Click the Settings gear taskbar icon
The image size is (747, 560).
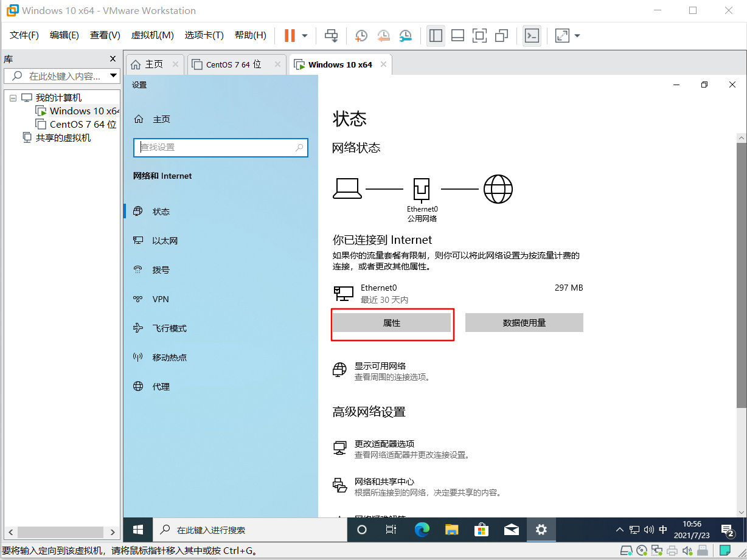coord(541,530)
